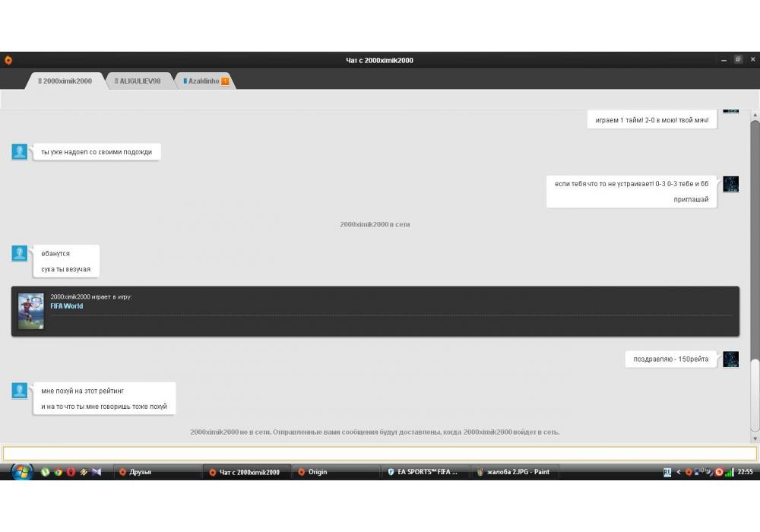
Task: Expand hidden system tray icons arrow
Action: [678, 472]
